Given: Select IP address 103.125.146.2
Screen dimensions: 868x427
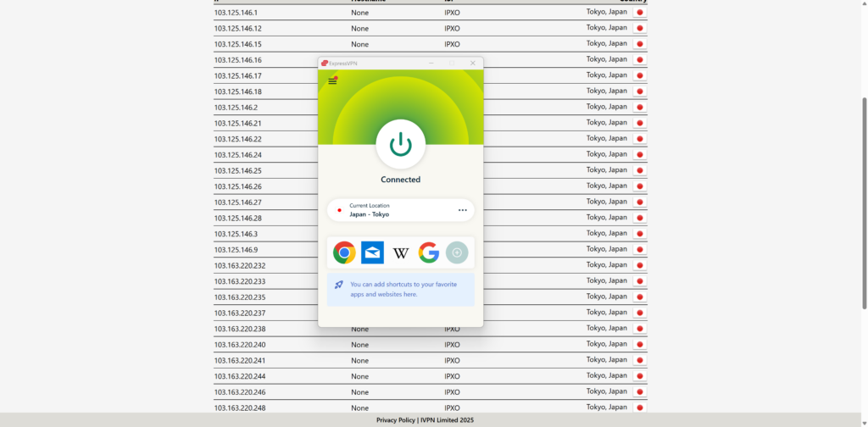Looking at the screenshot, I should tap(236, 108).
